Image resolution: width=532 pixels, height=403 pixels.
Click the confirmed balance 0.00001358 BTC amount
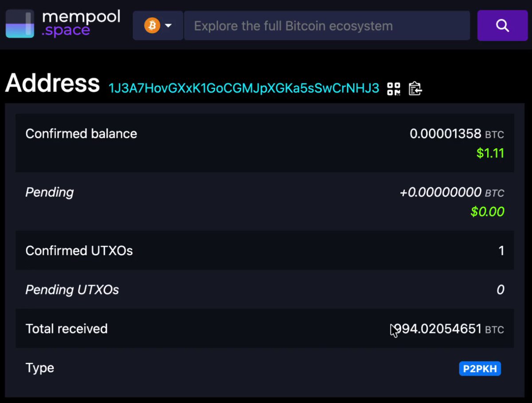point(457,134)
